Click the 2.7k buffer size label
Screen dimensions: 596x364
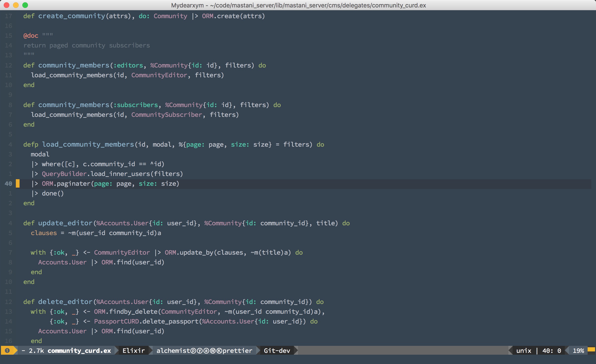[x=36, y=351]
